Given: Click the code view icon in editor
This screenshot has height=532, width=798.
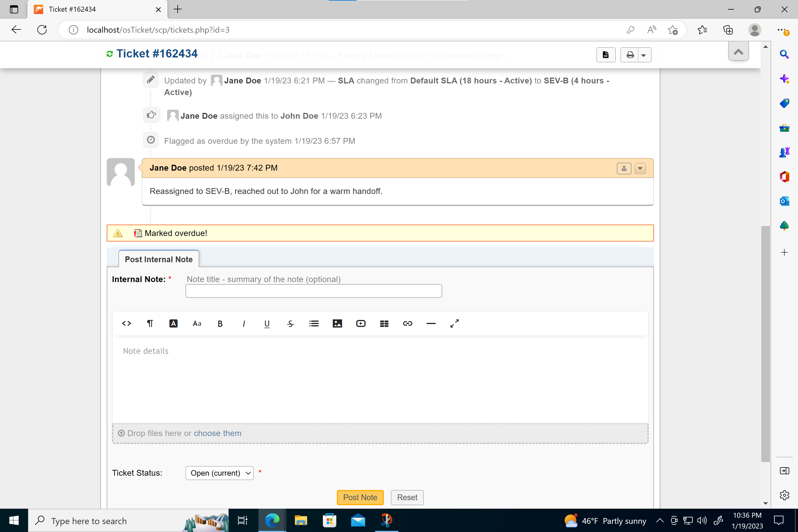Looking at the screenshot, I should click(126, 323).
